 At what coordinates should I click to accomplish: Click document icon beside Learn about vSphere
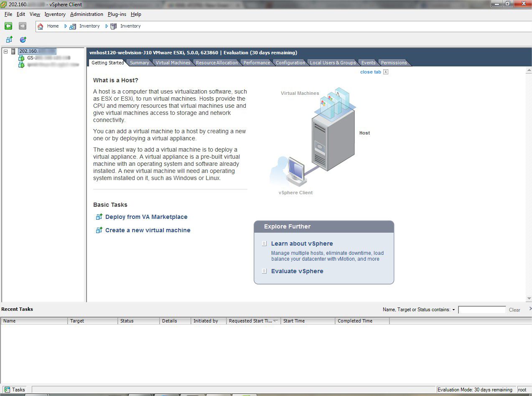(x=264, y=244)
